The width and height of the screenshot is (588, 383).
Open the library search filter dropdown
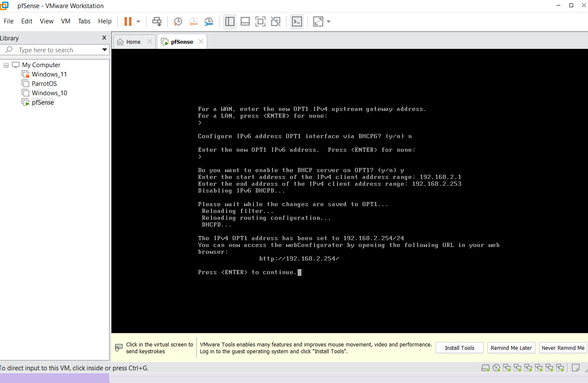point(104,50)
